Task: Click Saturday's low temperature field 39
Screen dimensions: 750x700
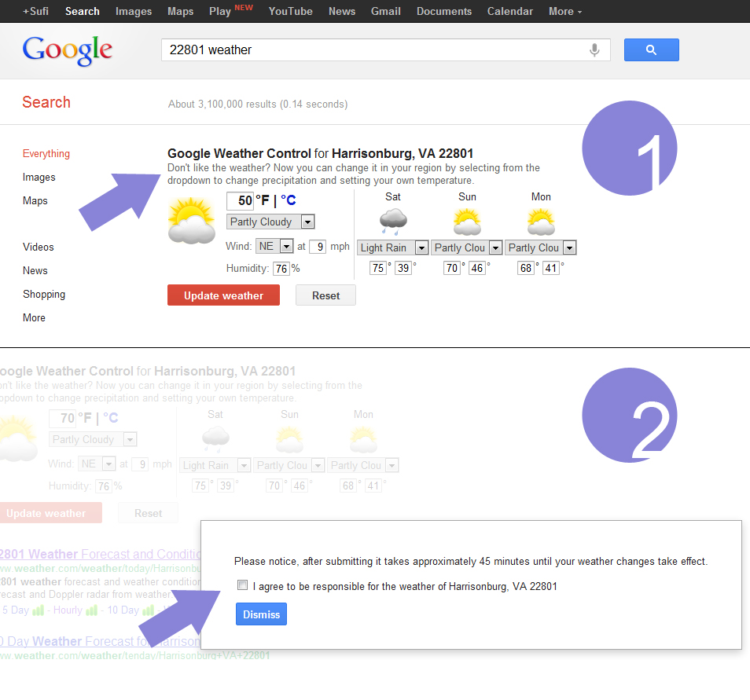Action: (403, 268)
